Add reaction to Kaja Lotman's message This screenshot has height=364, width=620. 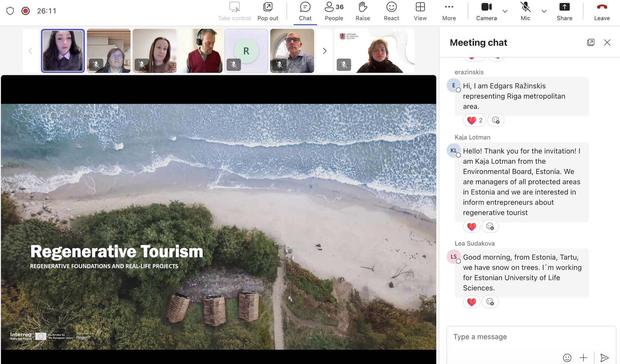click(x=490, y=226)
